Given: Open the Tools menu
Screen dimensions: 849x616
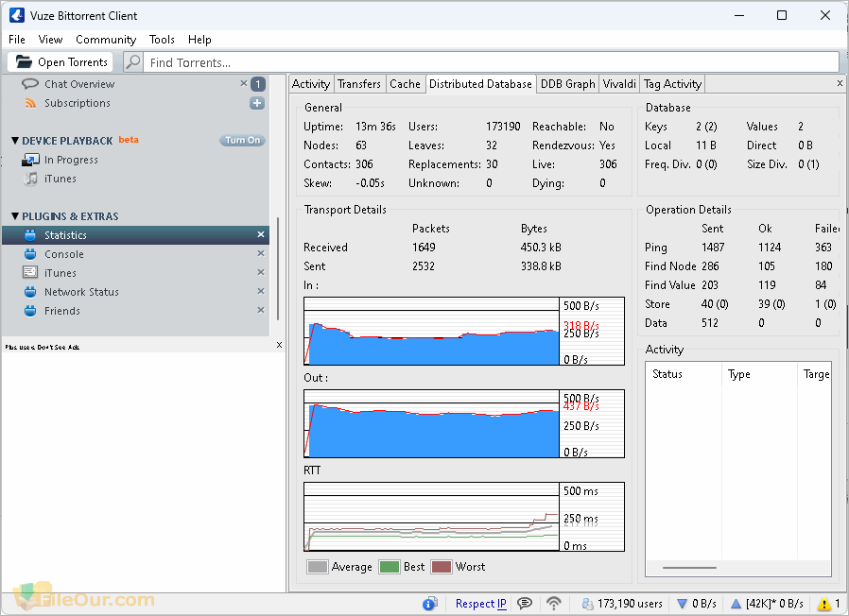Looking at the screenshot, I should coord(162,40).
